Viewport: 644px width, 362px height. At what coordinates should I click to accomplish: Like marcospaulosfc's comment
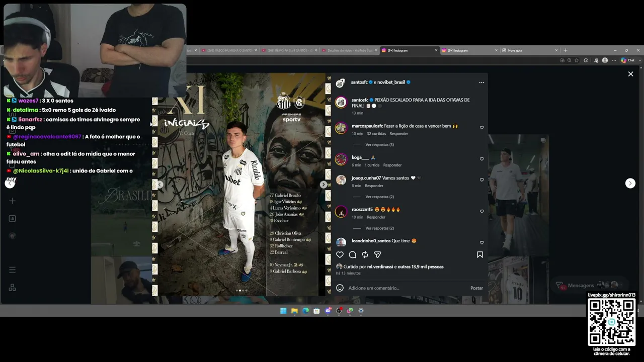pos(481,128)
